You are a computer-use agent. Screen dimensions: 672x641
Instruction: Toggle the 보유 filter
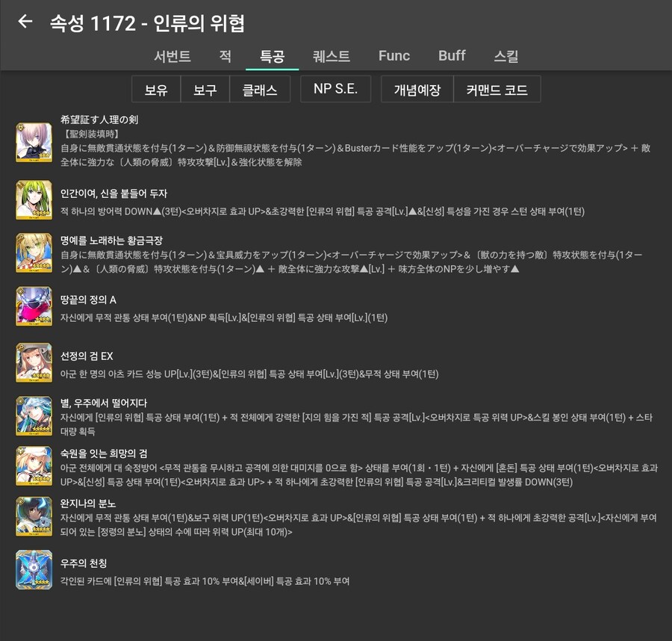click(x=155, y=88)
